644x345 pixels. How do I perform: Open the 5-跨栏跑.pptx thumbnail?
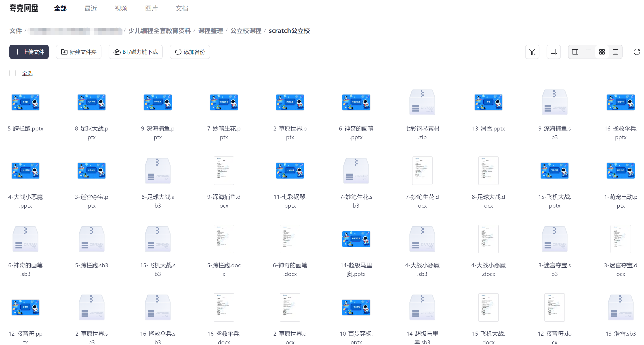click(x=25, y=103)
